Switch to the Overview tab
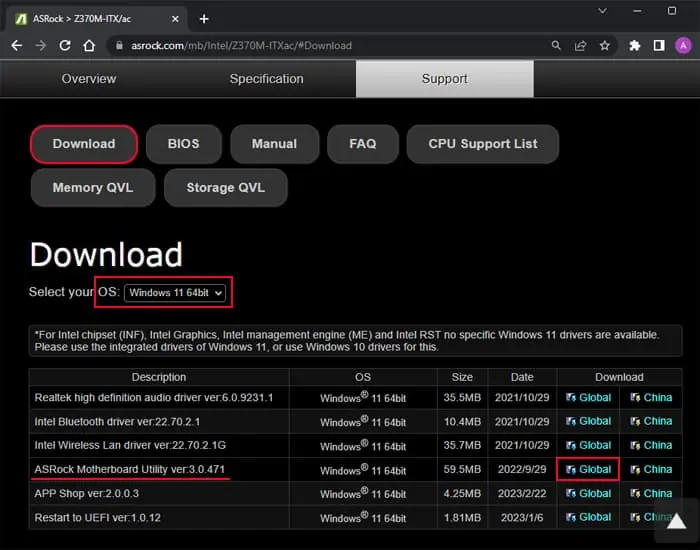The height and width of the screenshot is (550, 700). [89, 79]
